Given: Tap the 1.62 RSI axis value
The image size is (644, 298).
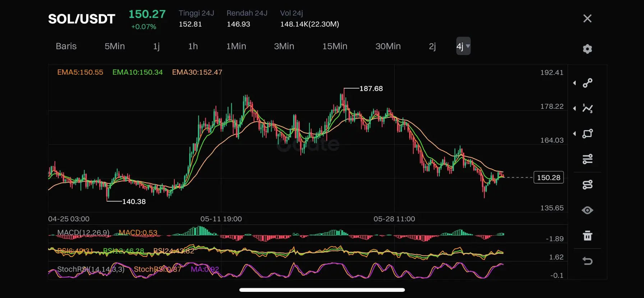Looking at the screenshot, I should [556, 257].
